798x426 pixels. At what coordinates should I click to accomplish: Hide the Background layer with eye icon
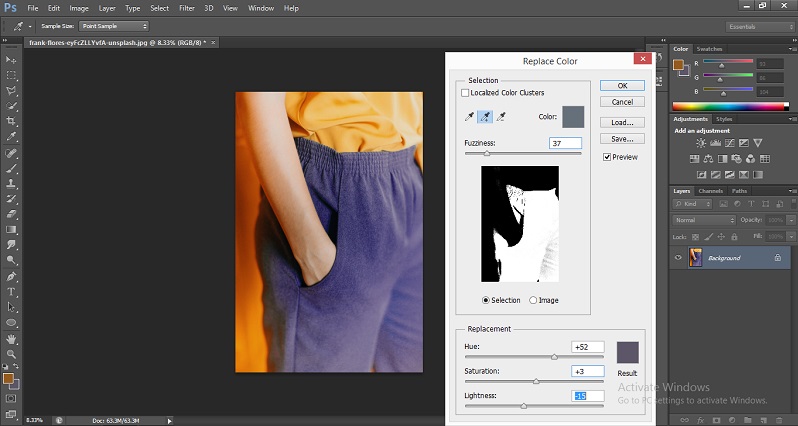click(x=678, y=258)
